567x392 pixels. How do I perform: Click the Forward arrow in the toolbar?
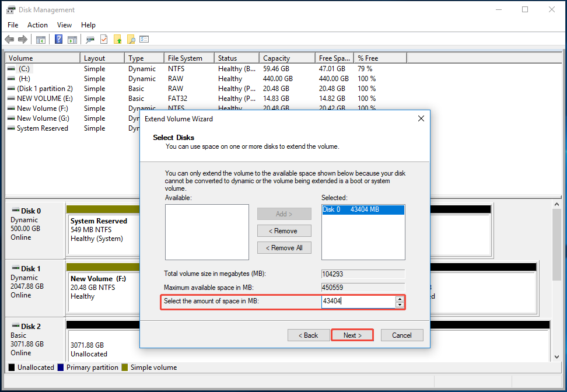tap(23, 40)
